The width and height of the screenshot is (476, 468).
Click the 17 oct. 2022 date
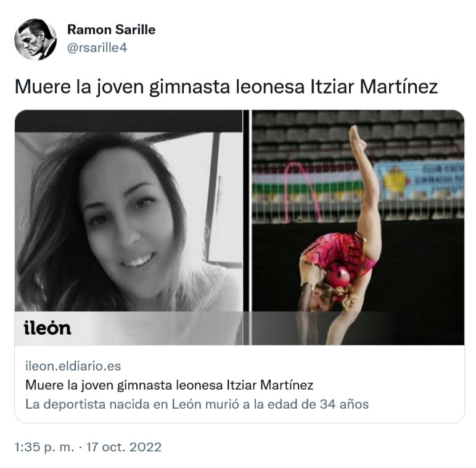click(124, 447)
